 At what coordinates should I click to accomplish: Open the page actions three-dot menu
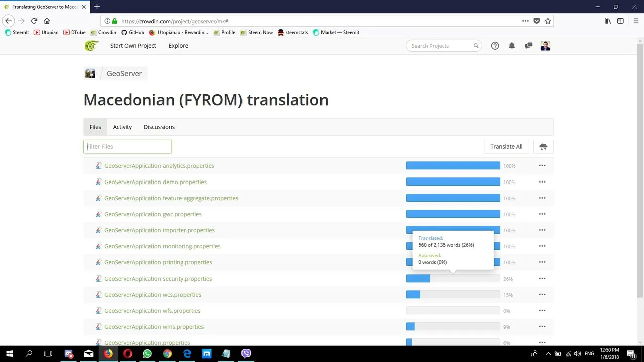pyautogui.click(x=525, y=21)
